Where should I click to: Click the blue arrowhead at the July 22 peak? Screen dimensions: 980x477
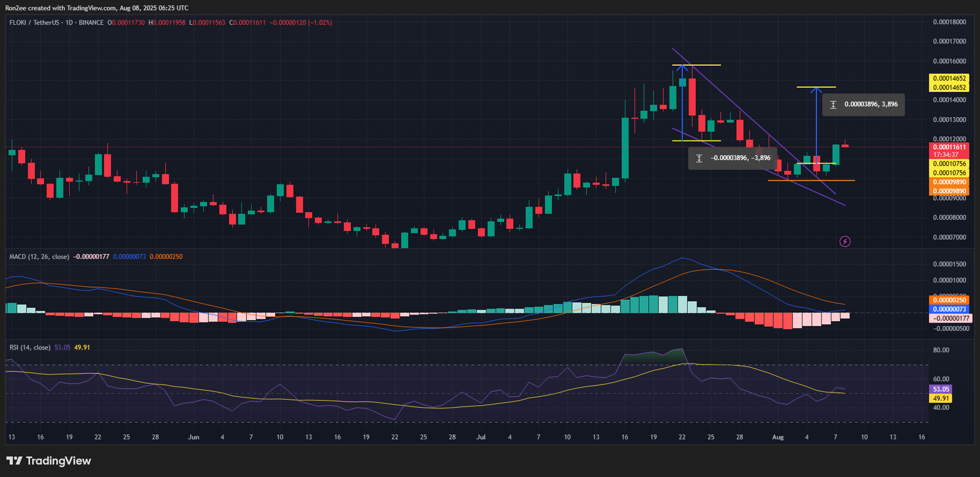[682, 68]
